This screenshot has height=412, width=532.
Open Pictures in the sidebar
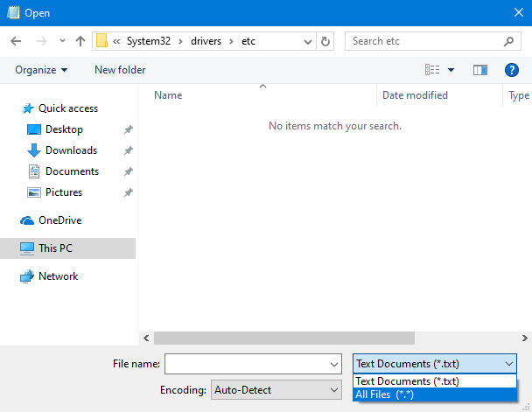click(64, 192)
